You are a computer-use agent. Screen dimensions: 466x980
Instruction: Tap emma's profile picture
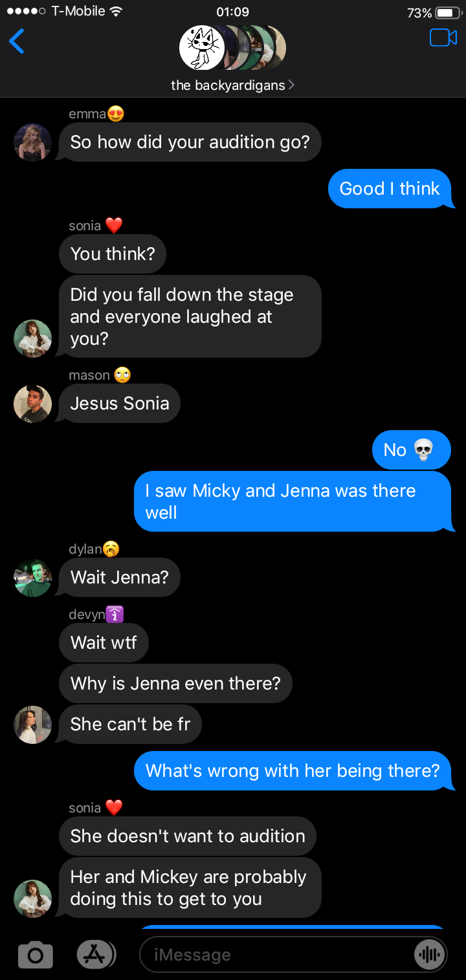coord(32,142)
